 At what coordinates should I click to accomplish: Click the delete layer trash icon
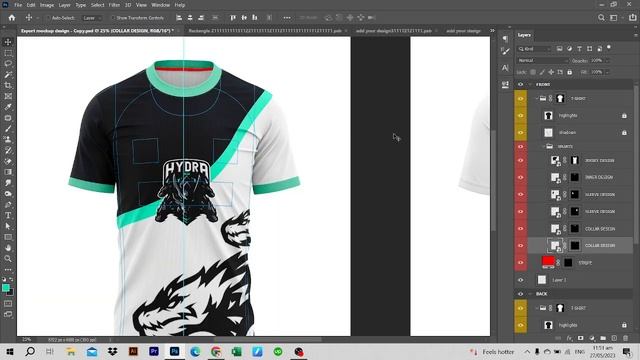click(x=626, y=338)
